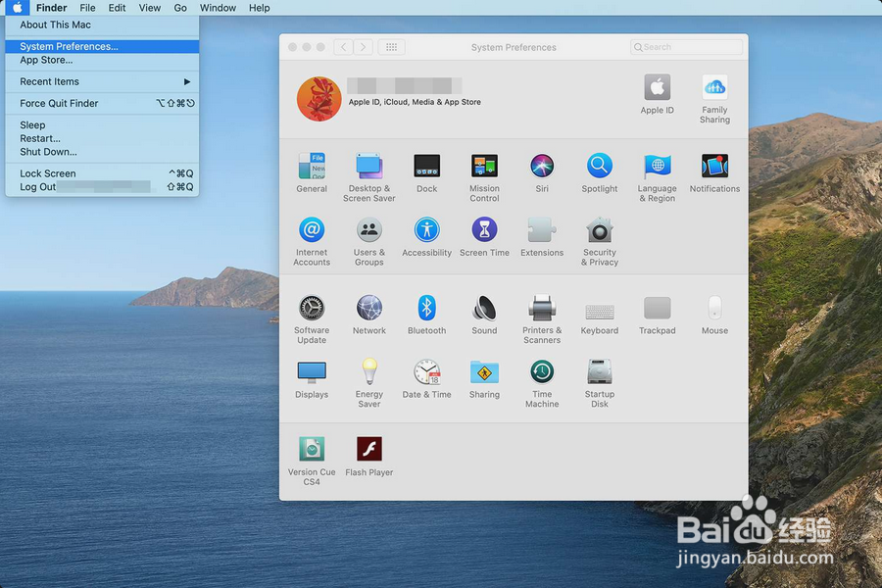882x588 pixels.
Task: Open the Extensions preference pane
Action: (x=542, y=236)
